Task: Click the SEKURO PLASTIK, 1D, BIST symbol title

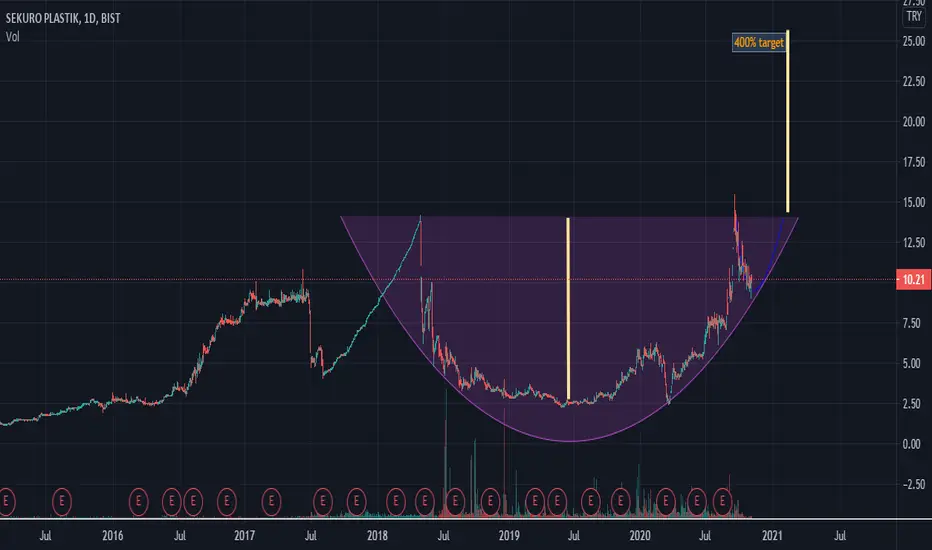Action: click(x=63, y=18)
